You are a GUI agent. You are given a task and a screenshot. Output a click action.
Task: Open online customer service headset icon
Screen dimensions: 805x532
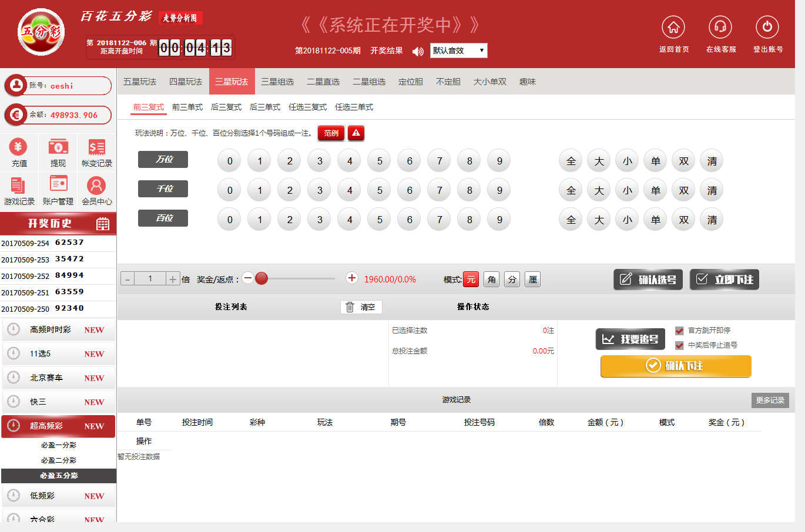tap(720, 28)
